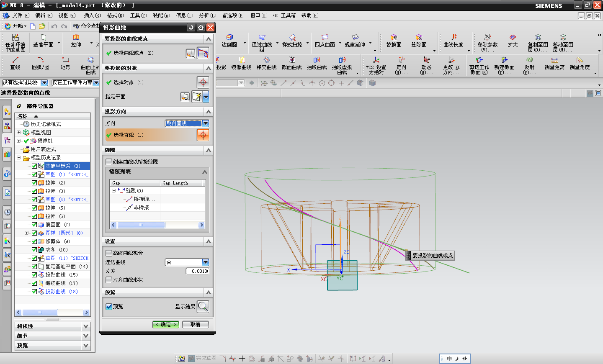Open the 首选项(P) menu

pyautogui.click(x=233, y=15)
